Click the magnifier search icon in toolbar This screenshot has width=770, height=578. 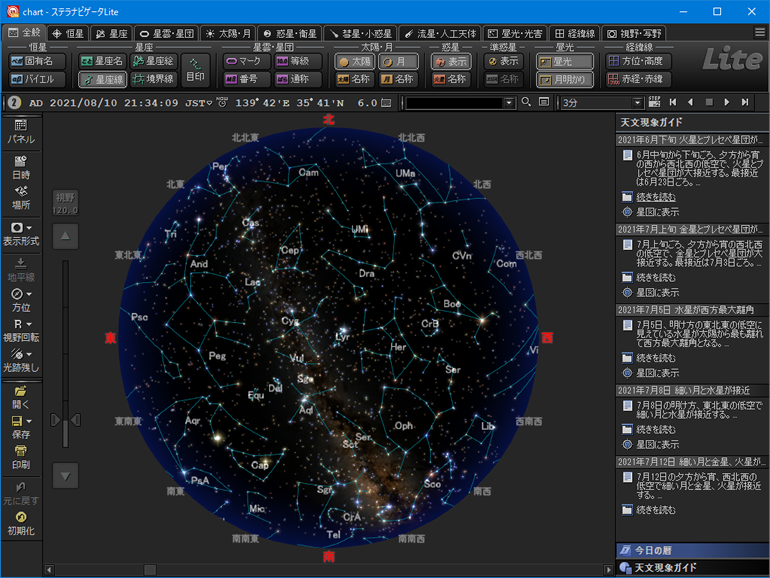pos(526,102)
